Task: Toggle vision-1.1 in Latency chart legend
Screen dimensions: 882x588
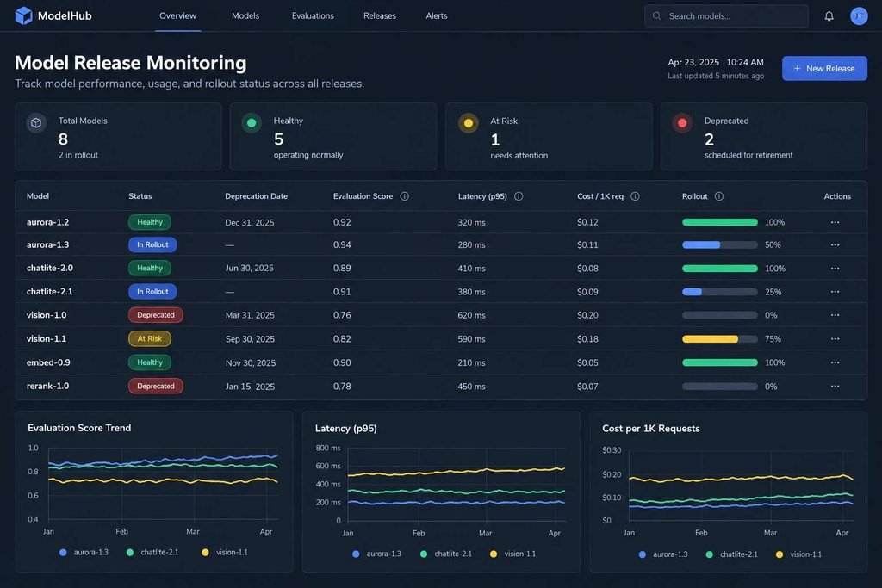Action: (x=512, y=554)
